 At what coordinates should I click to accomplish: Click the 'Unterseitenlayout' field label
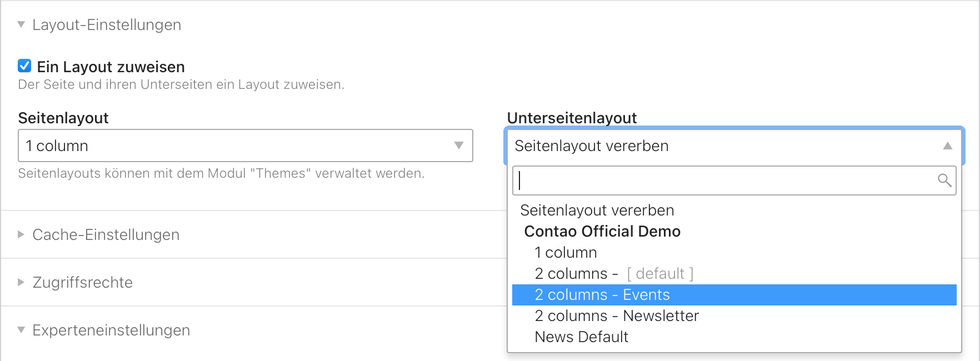pyautogui.click(x=572, y=118)
